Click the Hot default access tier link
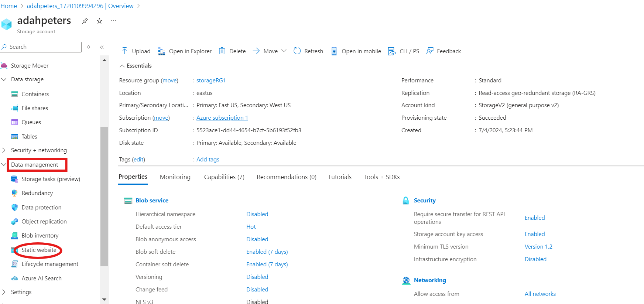 (x=251, y=227)
